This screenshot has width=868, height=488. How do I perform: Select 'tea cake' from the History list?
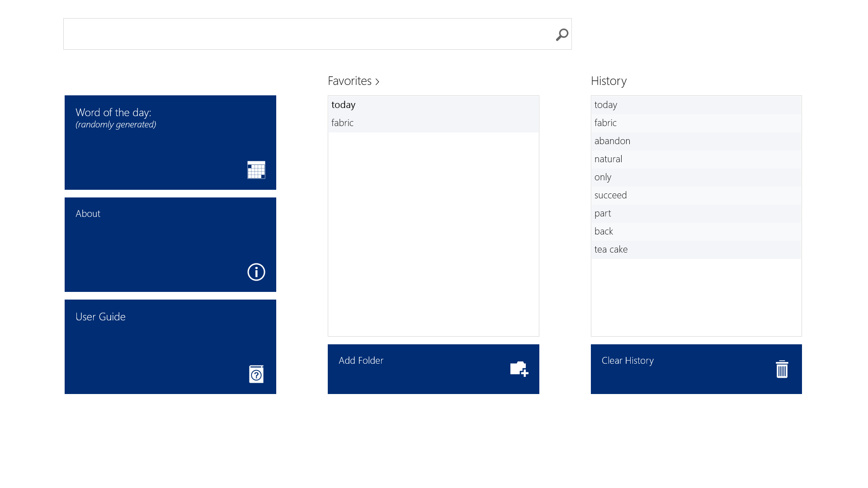pos(611,249)
